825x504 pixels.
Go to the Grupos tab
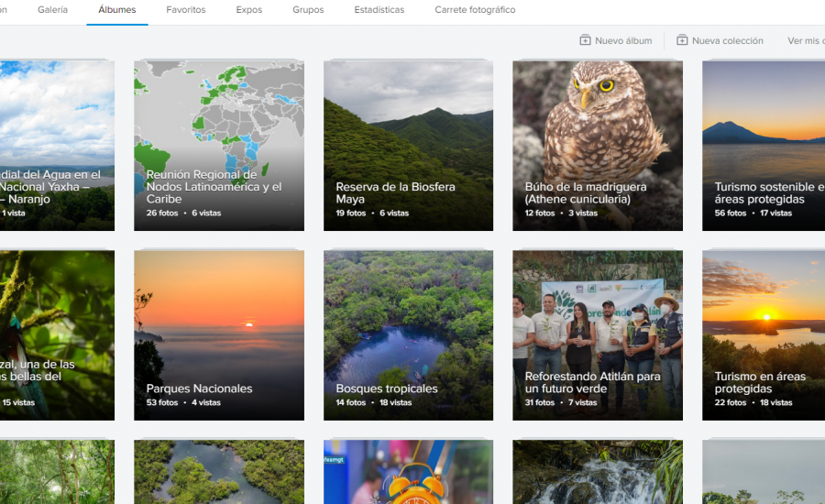pyautogui.click(x=308, y=9)
